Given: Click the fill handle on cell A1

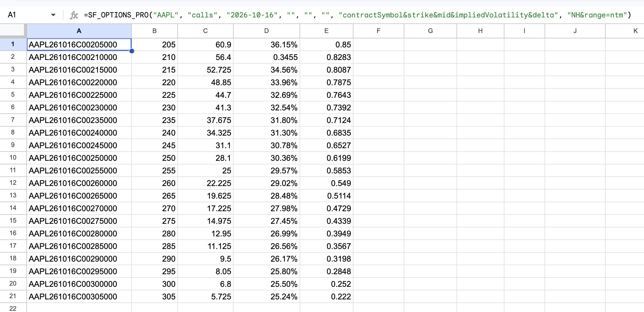Looking at the screenshot, I should click(x=132, y=51).
